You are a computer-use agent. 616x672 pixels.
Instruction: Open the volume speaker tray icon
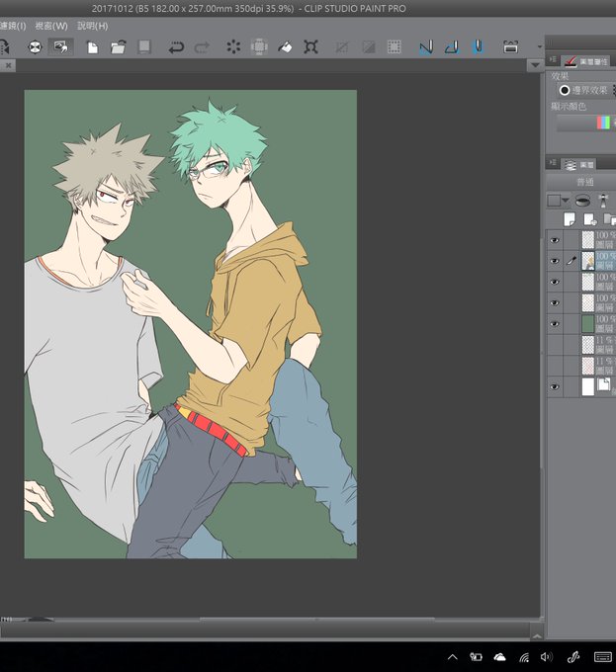(546, 657)
